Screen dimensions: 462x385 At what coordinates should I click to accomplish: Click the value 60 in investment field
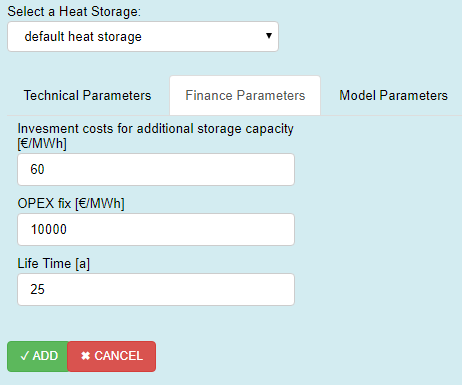point(37,169)
